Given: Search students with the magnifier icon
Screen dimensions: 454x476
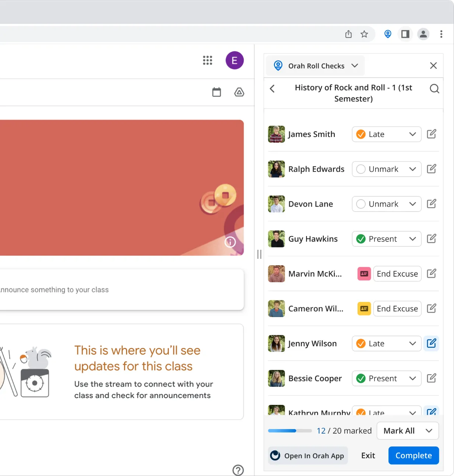Looking at the screenshot, I should click(434, 89).
